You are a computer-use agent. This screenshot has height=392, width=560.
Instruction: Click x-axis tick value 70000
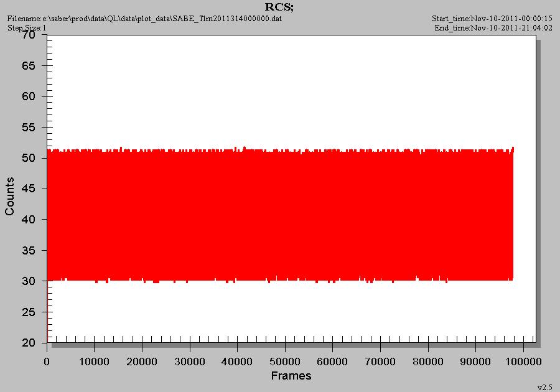click(x=380, y=362)
